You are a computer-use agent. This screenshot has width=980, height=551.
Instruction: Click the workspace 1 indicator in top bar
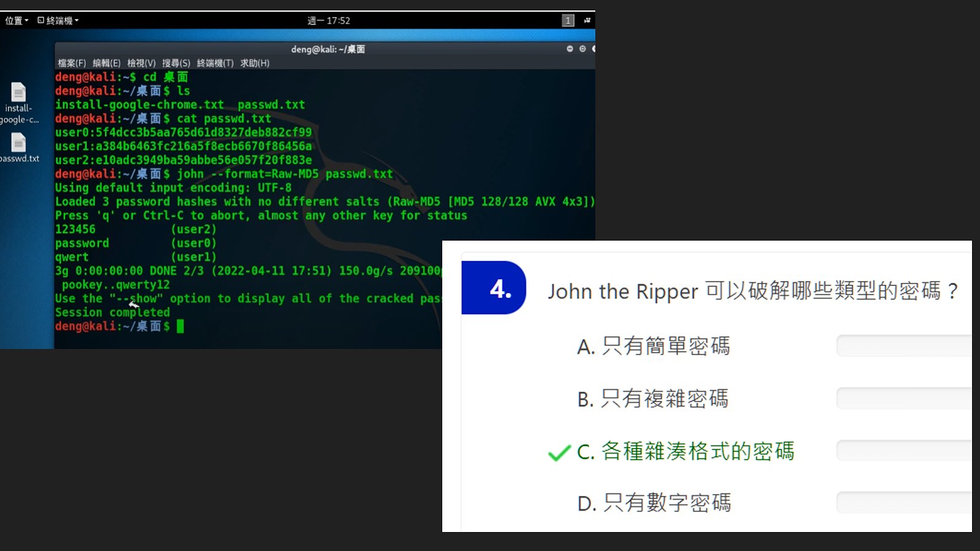click(568, 20)
